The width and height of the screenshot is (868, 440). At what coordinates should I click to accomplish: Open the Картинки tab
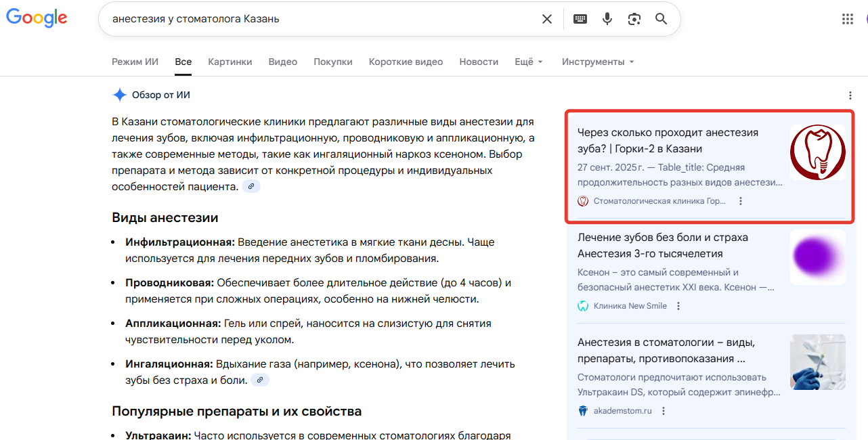(x=230, y=62)
